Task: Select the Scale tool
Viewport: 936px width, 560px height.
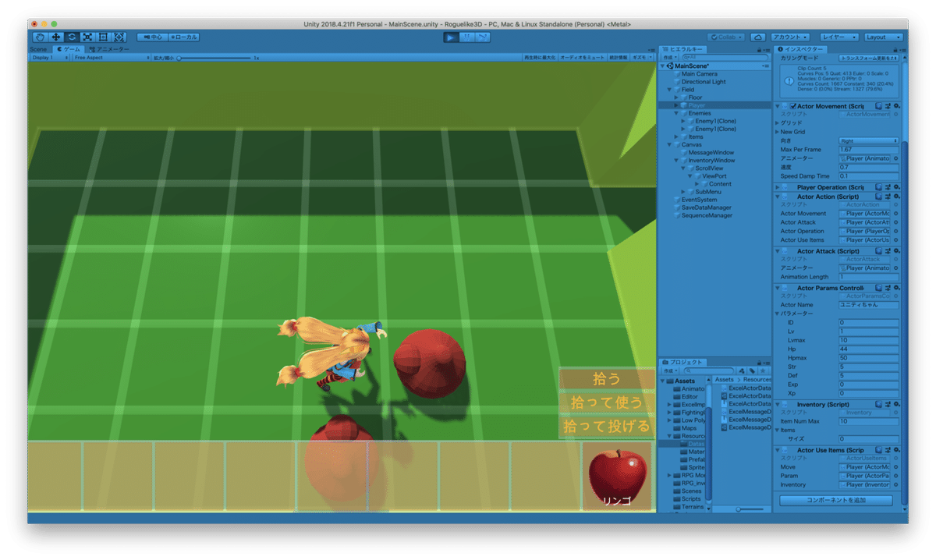Action: (x=87, y=37)
